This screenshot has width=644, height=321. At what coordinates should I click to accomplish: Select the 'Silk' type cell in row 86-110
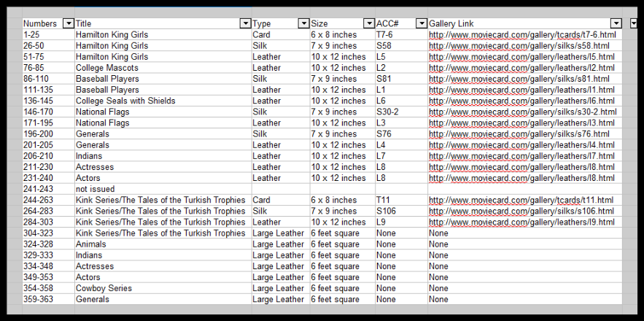281,79
